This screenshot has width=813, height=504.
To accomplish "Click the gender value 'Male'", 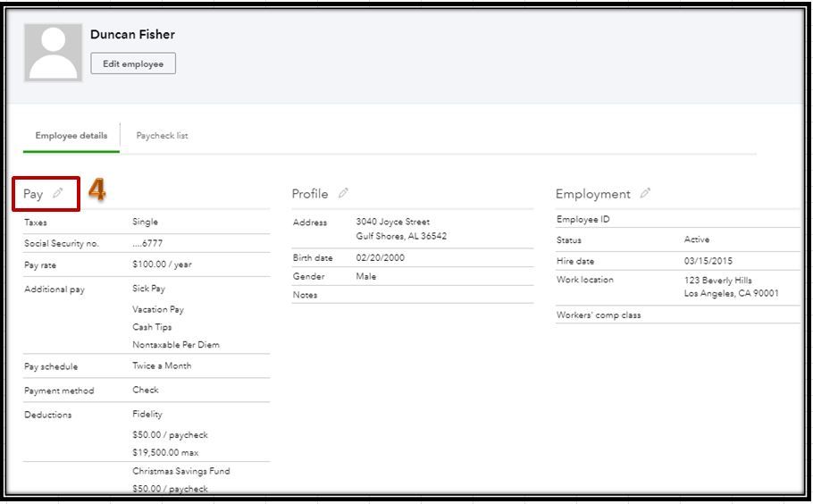I will click(x=366, y=276).
